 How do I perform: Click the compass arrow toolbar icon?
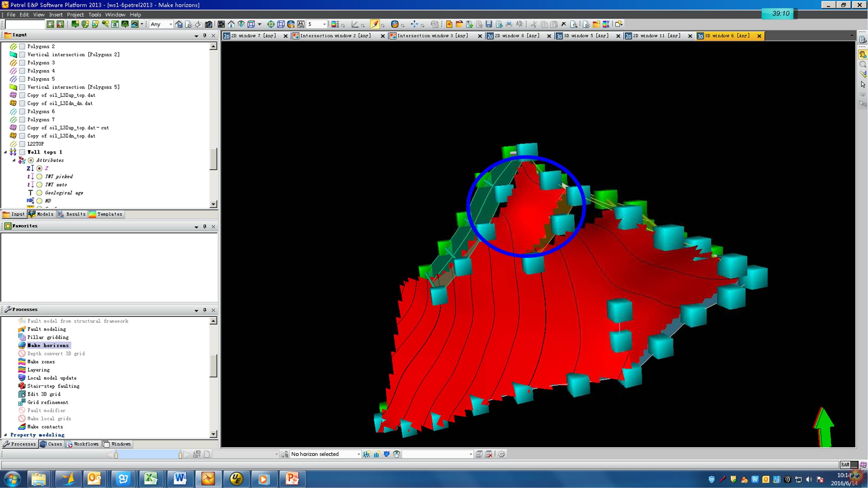click(x=374, y=24)
